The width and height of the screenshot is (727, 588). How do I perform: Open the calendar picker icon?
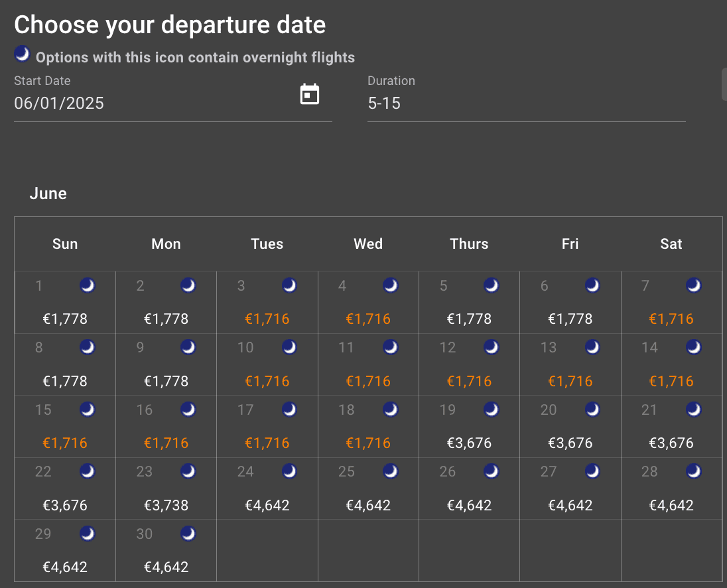pyautogui.click(x=310, y=95)
